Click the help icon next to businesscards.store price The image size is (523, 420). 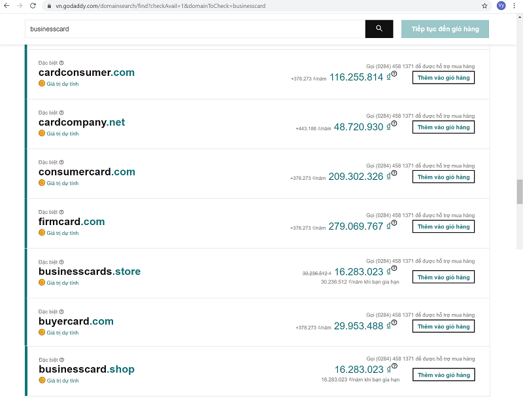click(x=394, y=268)
